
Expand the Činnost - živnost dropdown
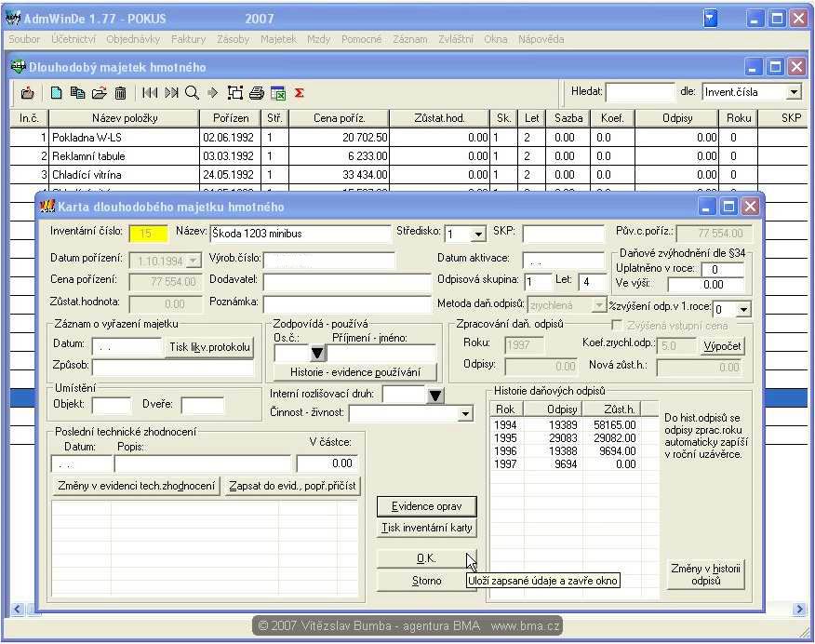coord(465,414)
